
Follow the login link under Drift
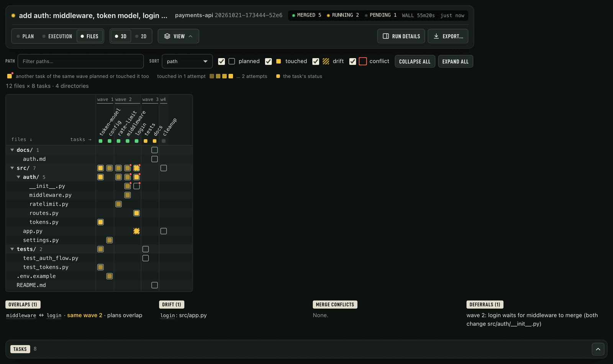pos(167,315)
